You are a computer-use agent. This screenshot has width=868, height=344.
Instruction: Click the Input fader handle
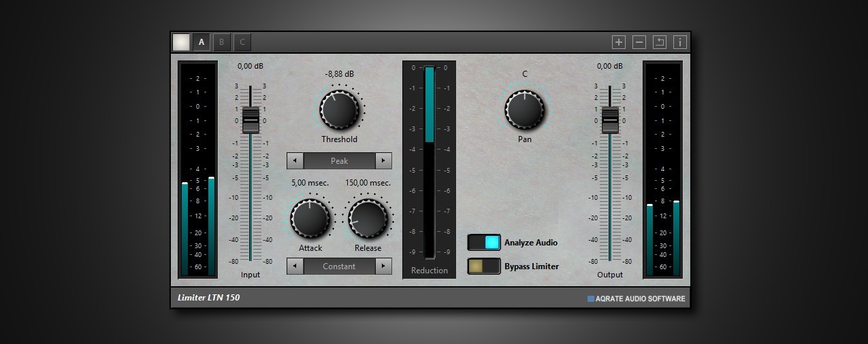(x=251, y=119)
